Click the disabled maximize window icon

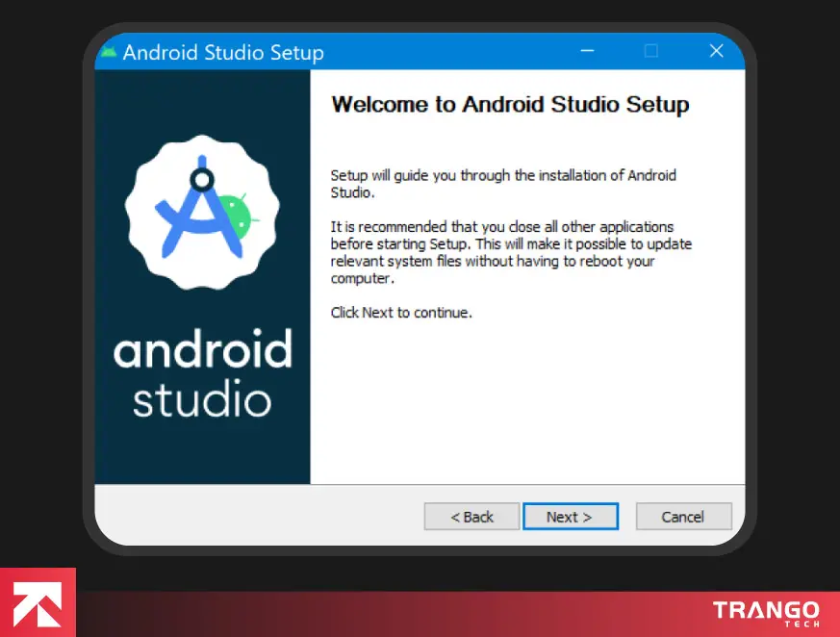(x=651, y=51)
